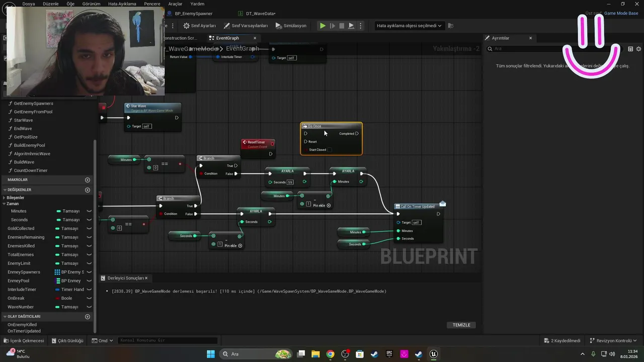The height and width of the screenshot is (362, 644).
Task: Close the EventGraph tab
Action: coord(255,38)
